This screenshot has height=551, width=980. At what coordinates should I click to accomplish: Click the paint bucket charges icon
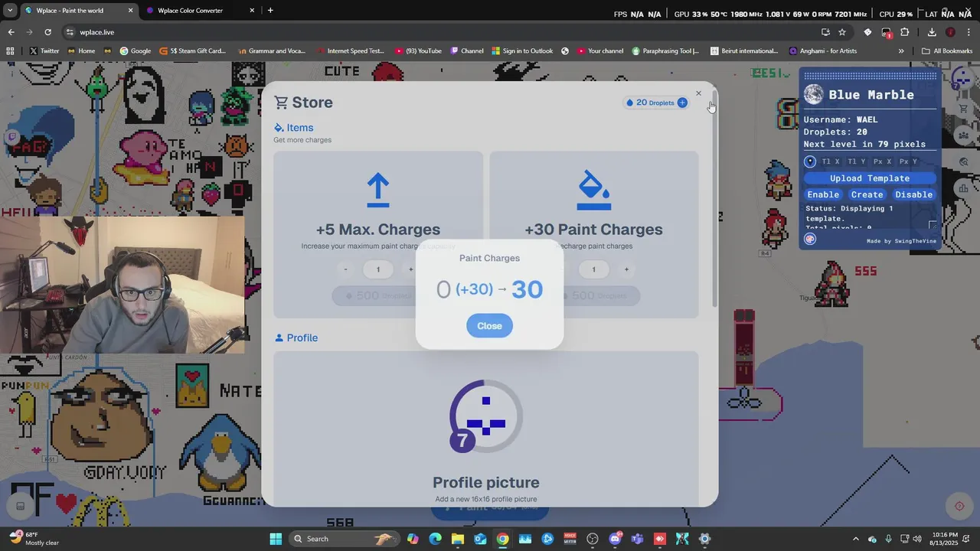pos(593,191)
